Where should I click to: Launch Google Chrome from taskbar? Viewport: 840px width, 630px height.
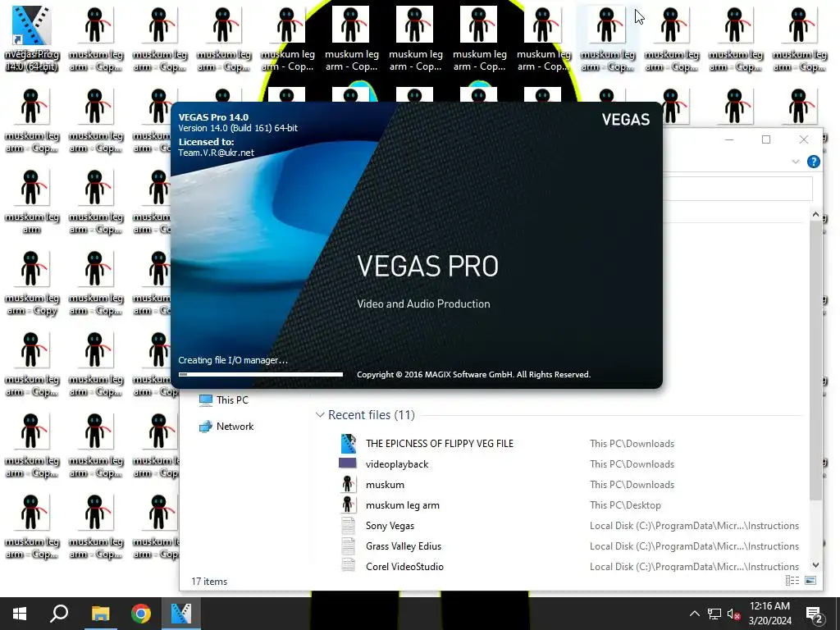point(141,614)
